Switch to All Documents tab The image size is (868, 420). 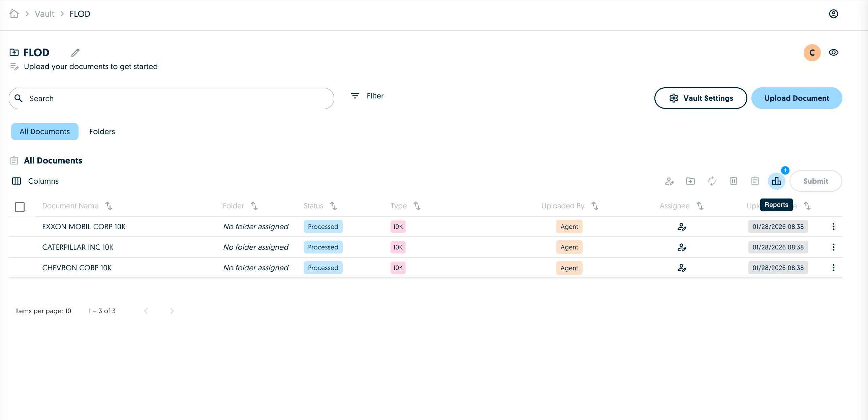(x=45, y=131)
